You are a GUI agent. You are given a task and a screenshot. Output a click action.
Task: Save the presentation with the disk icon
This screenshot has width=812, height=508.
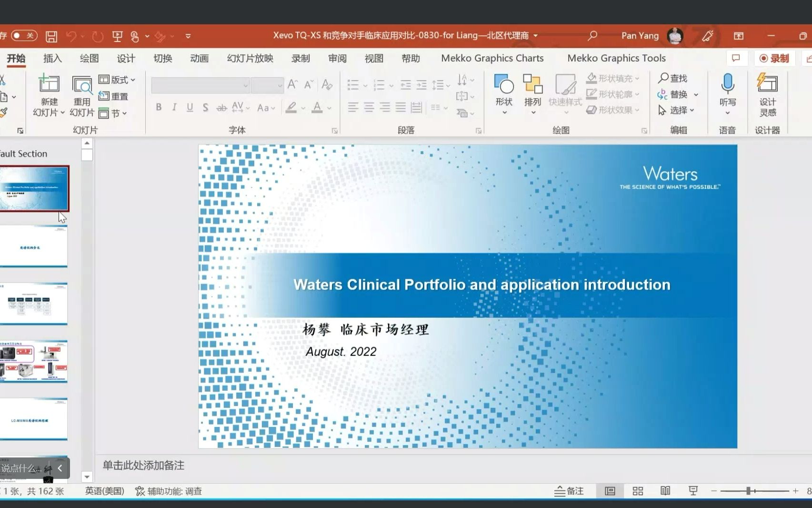[51, 36]
